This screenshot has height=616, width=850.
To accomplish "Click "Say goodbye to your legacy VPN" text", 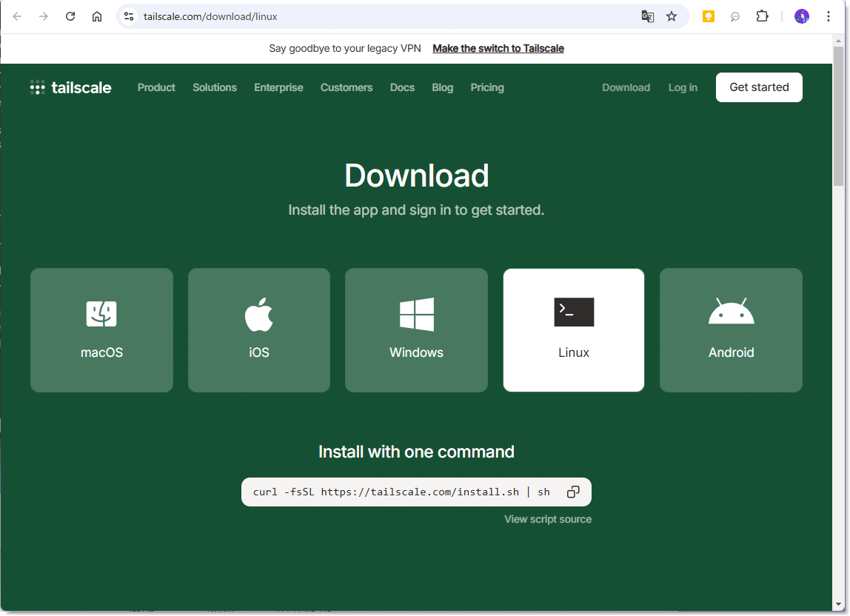I will 345,48.
